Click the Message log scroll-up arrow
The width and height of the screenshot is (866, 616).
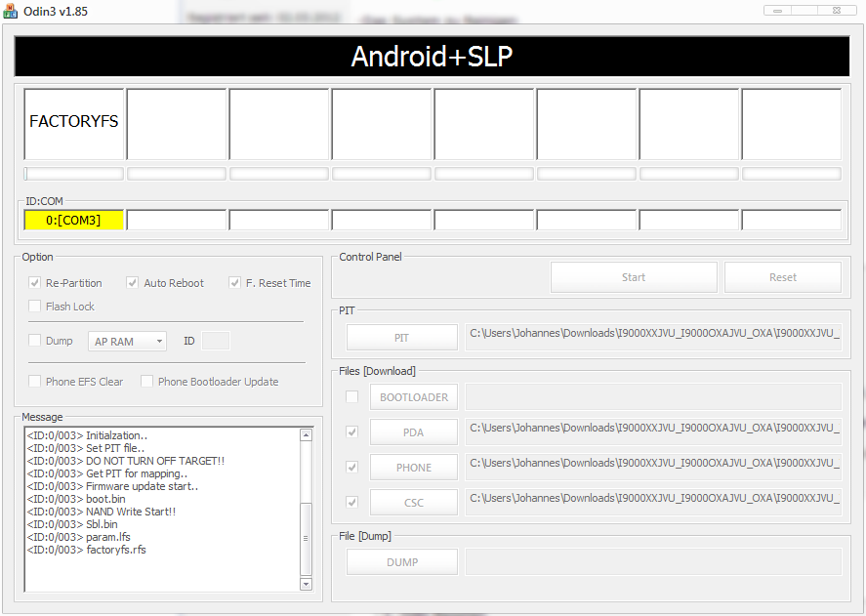click(306, 435)
